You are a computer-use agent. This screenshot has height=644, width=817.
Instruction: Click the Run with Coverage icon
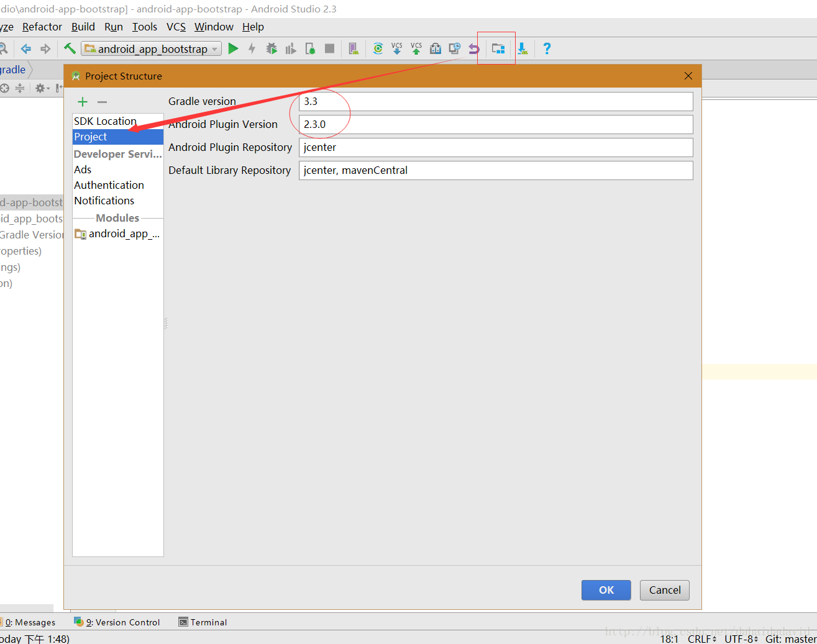click(291, 48)
